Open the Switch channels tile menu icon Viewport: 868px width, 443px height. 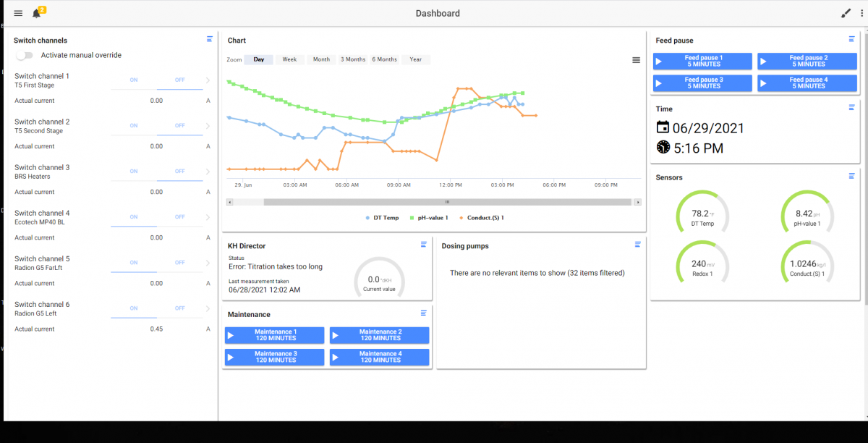coord(210,39)
